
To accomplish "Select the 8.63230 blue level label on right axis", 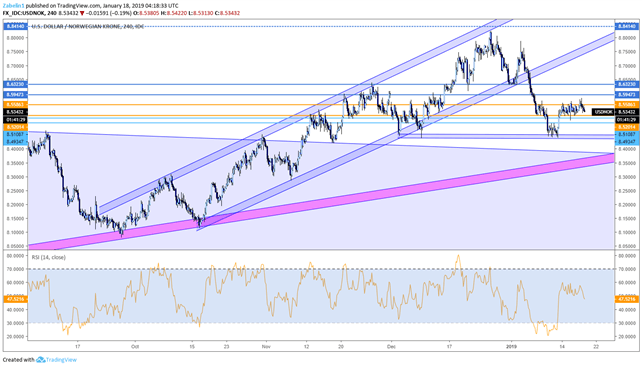I will [x=626, y=84].
